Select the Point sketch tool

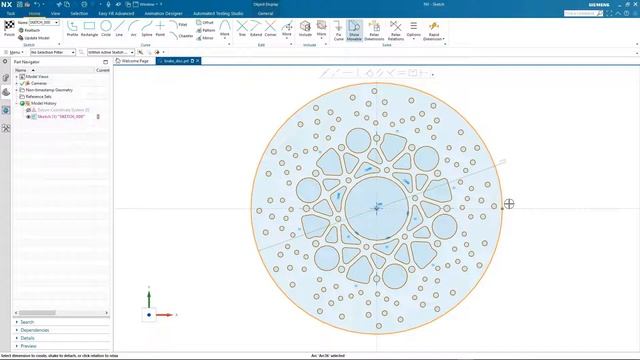[160, 29]
